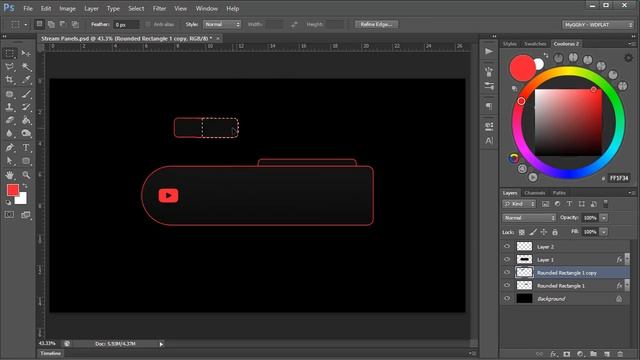Hide Layer 1 visibility eye
Screen dimensions: 640x360
(507, 260)
